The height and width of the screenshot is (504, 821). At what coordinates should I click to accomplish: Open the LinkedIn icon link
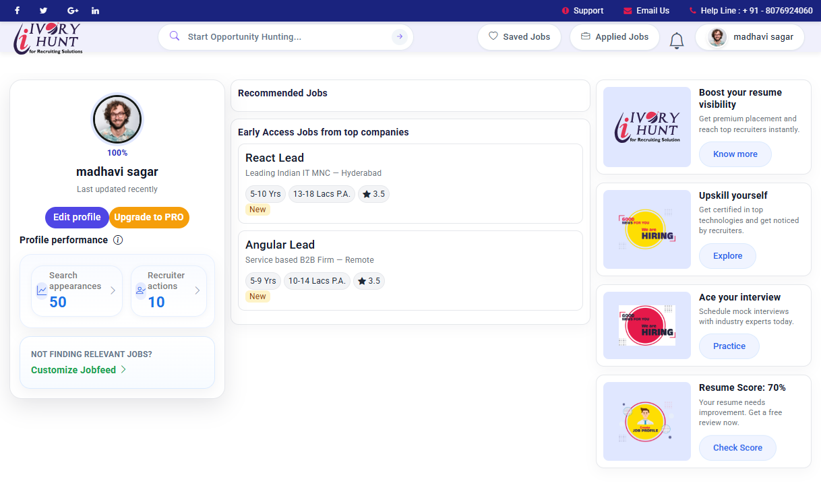95,11
